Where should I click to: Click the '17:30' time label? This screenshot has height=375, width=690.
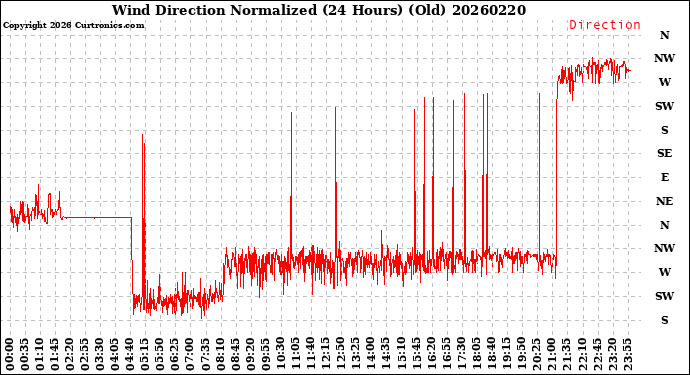[x=462, y=355]
